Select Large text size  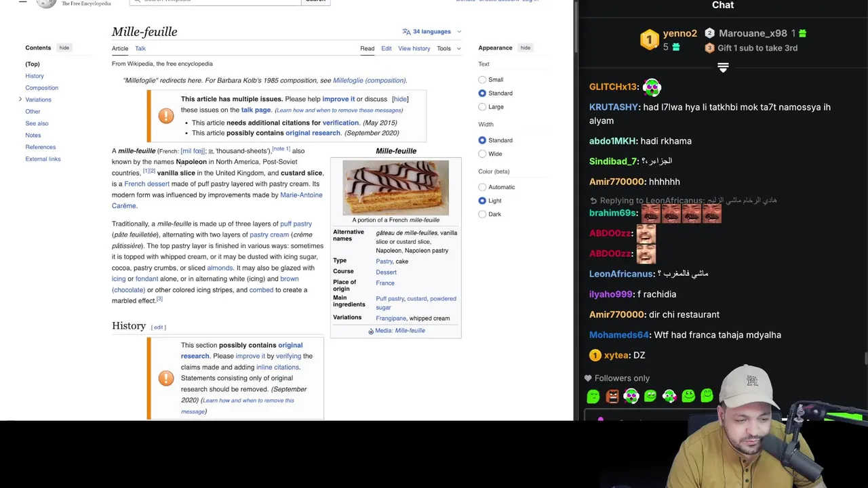pos(482,106)
